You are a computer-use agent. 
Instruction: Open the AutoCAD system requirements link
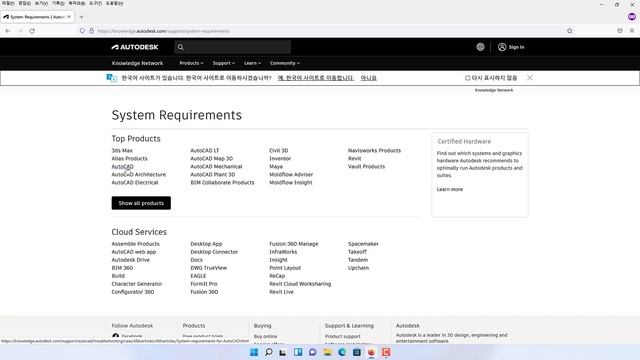(x=122, y=167)
